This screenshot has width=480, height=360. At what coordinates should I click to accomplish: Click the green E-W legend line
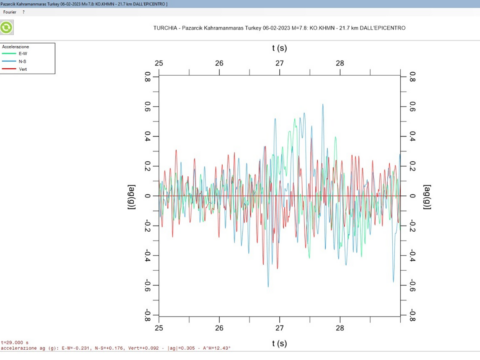tap(9, 53)
